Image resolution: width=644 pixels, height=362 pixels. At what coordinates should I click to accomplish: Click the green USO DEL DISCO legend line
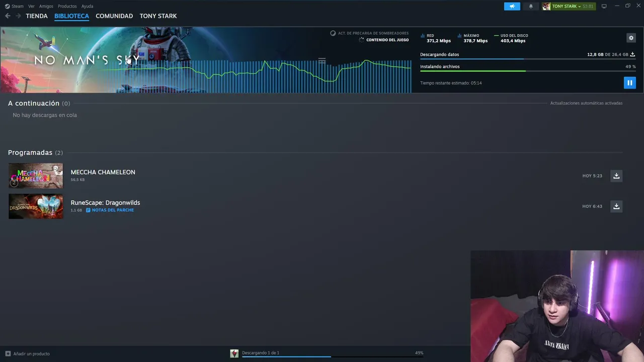(x=497, y=36)
